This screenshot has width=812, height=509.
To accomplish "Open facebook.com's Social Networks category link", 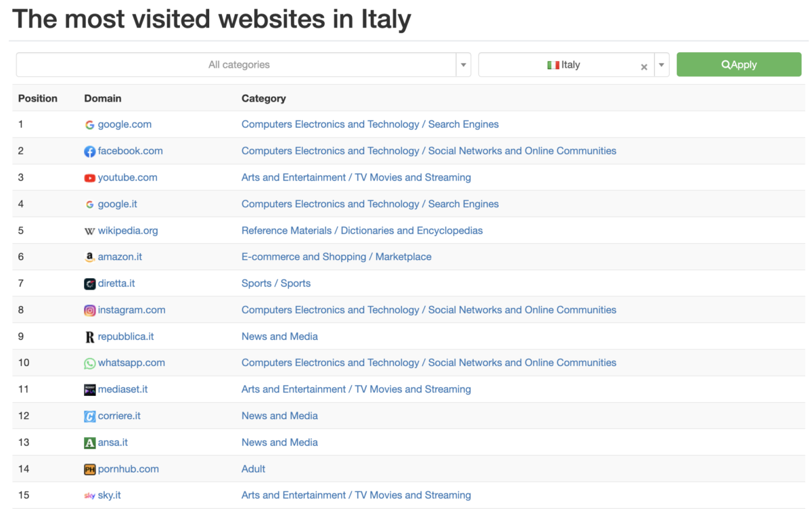I will (x=429, y=151).
